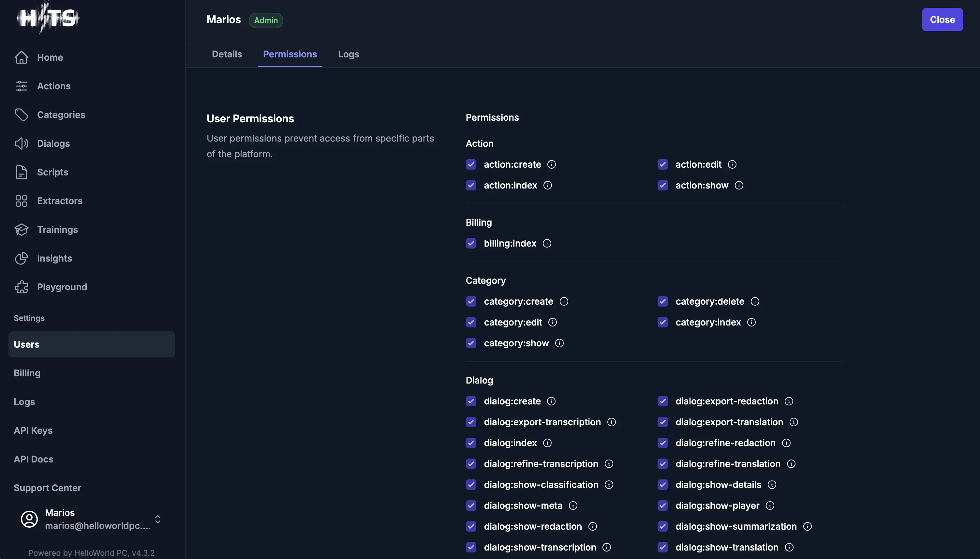Click the dialog:show-classification label
This screenshot has width=980, height=559.
click(x=541, y=485)
